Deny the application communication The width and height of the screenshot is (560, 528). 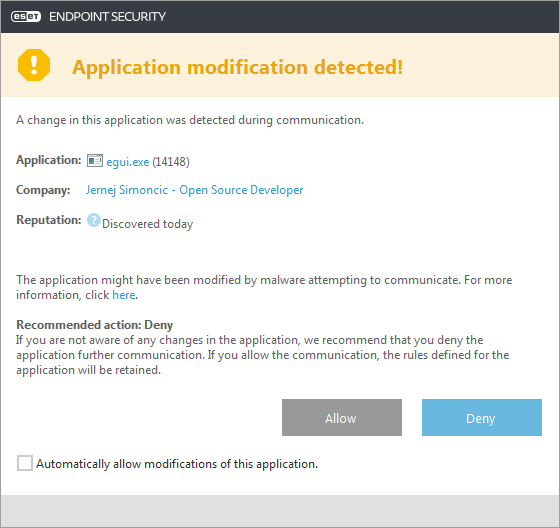tap(482, 418)
